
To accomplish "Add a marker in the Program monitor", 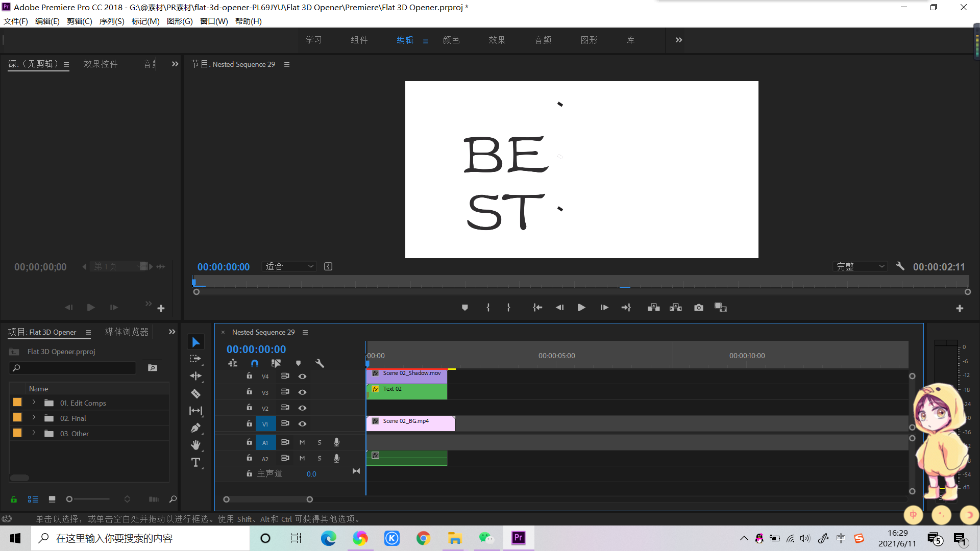I will (464, 308).
